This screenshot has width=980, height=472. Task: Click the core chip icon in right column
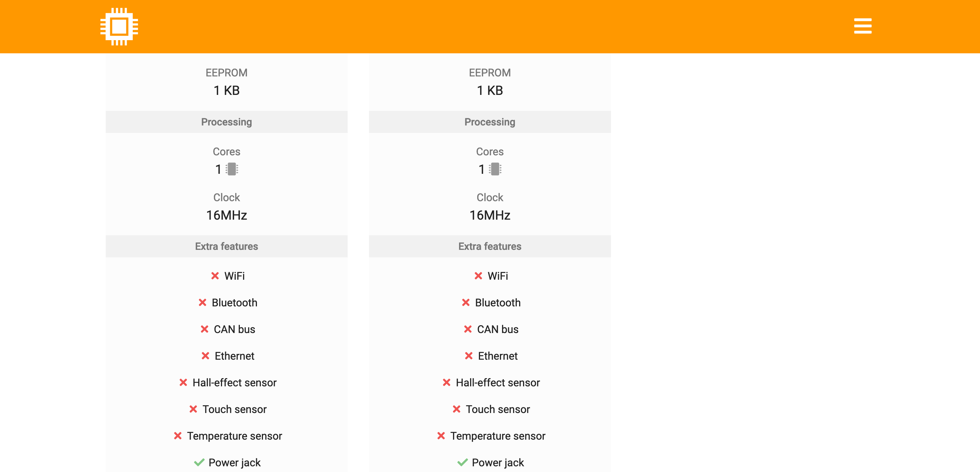pos(495,169)
